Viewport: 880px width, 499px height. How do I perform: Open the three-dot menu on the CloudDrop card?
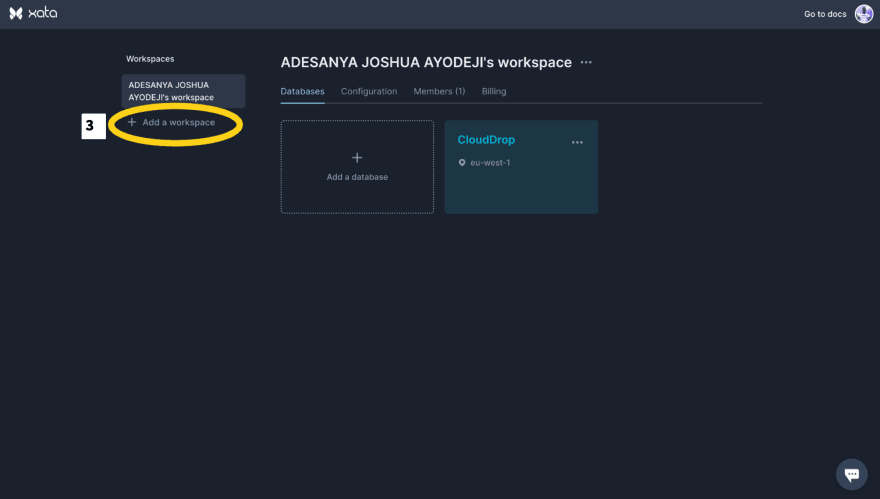pyautogui.click(x=577, y=142)
